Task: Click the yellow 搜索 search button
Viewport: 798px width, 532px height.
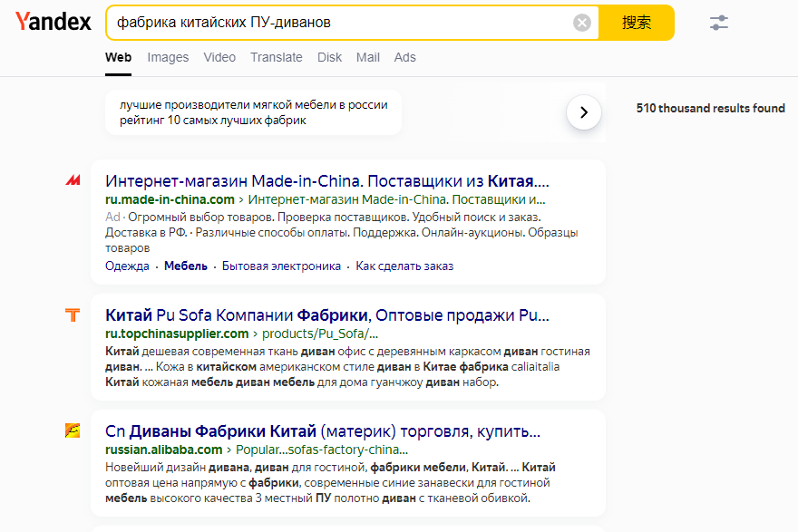Action: coord(637,23)
